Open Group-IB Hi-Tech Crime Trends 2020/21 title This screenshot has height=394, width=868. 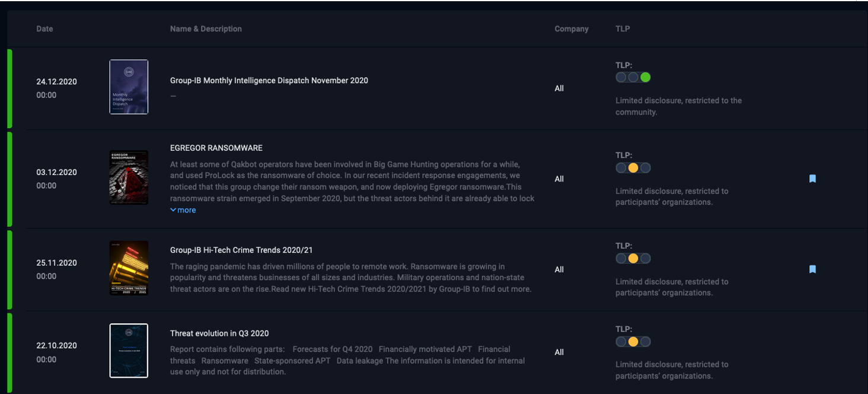pyautogui.click(x=241, y=250)
